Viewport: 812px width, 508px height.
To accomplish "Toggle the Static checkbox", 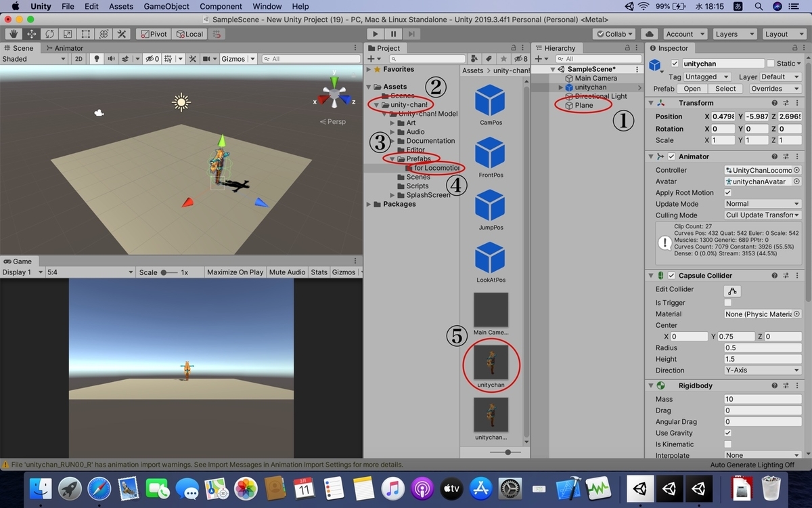I will tap(771, 64).
